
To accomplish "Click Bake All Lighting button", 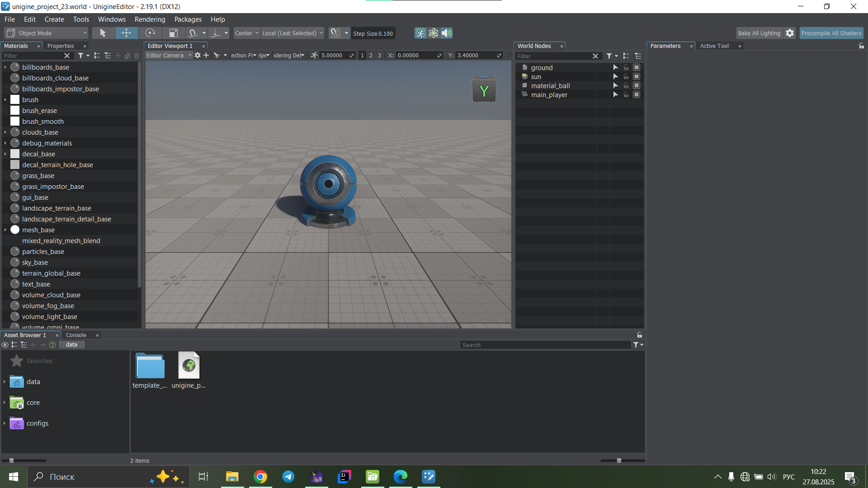I will 759,33.
